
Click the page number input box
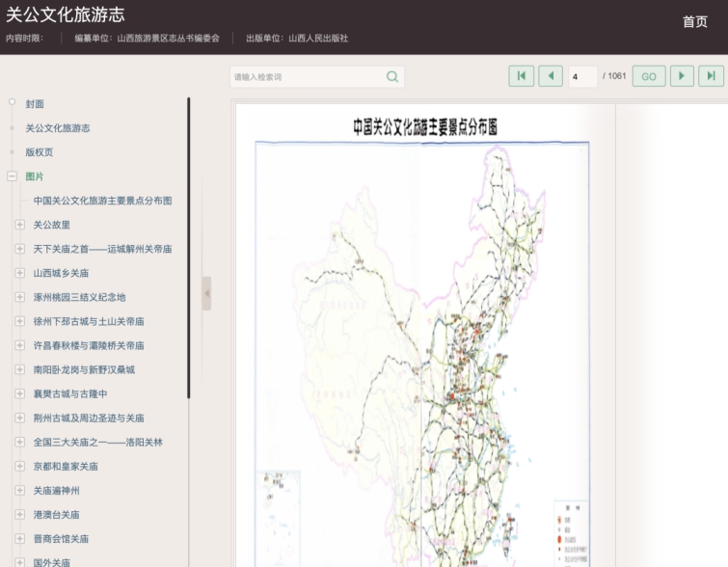click(582, 76)
